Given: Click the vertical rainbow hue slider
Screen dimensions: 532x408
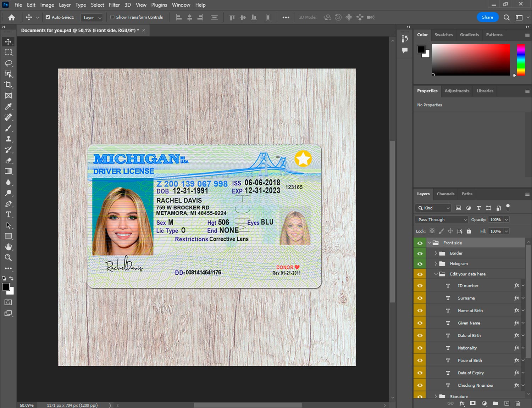Looking at the screenshot, I should (520, 60).
